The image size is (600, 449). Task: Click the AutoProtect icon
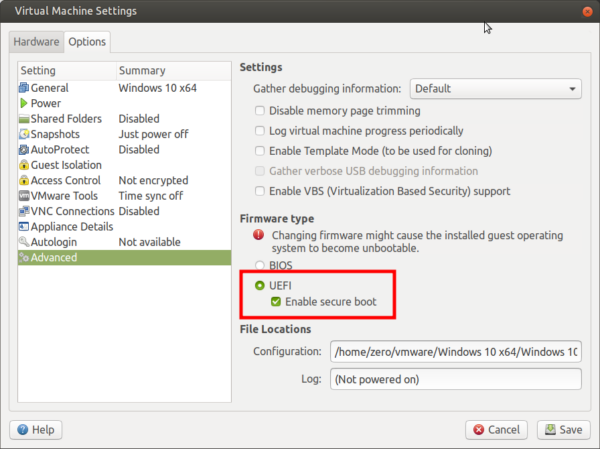(x=24, y=149)
